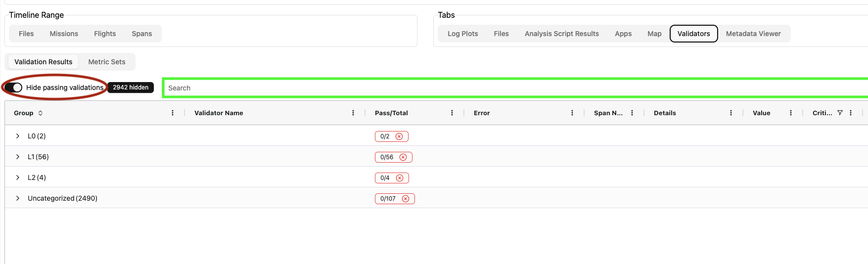The width and height of the screenshot is (868, 264).
Task: Open the Details column menu
Action: [731, 113]
